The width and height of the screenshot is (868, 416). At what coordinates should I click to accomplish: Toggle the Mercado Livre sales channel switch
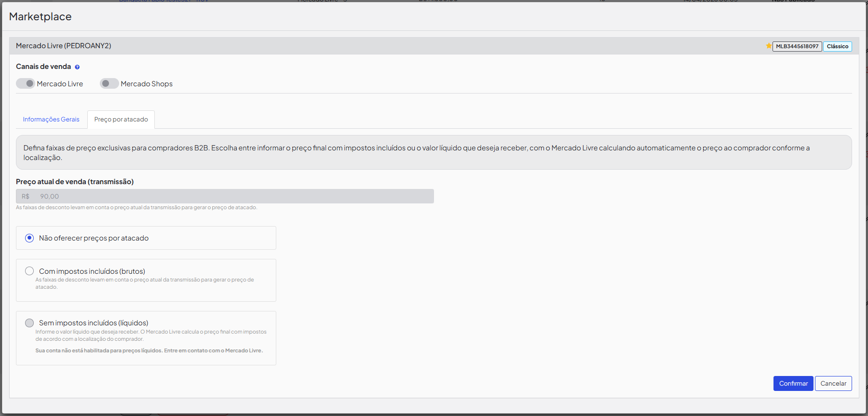point(26,83)
